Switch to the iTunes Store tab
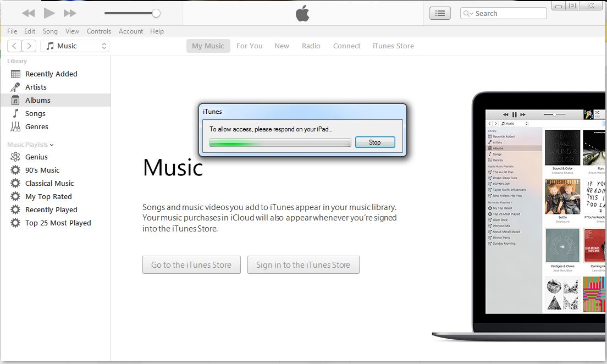Image resolution: width=607 pixels, height=364 pixels. click(x=393, y=46)
